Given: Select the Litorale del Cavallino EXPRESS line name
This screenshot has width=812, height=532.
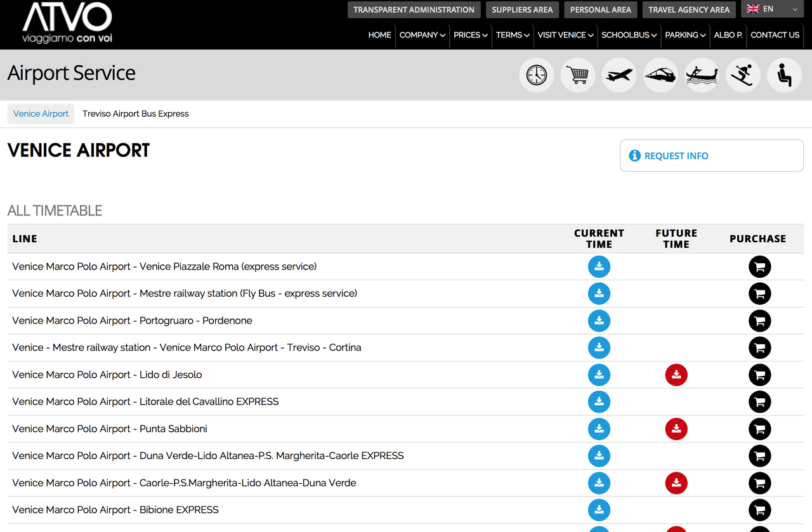Looking at the screenshot, I should 145,401.
